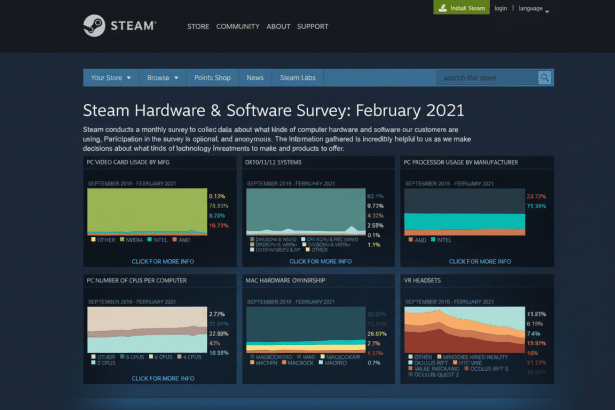Click the 'PC PROCESSOR USAGE BY MANUFACTURER' heading

461,162
